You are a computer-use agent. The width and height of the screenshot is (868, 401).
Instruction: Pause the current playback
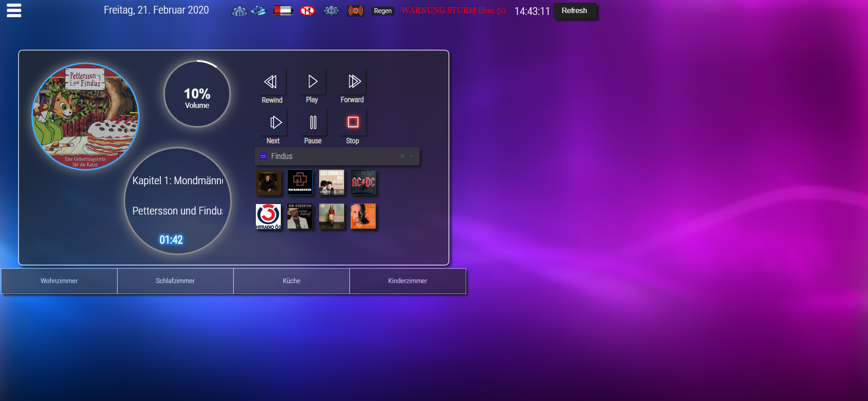click(x=313, y=123)
